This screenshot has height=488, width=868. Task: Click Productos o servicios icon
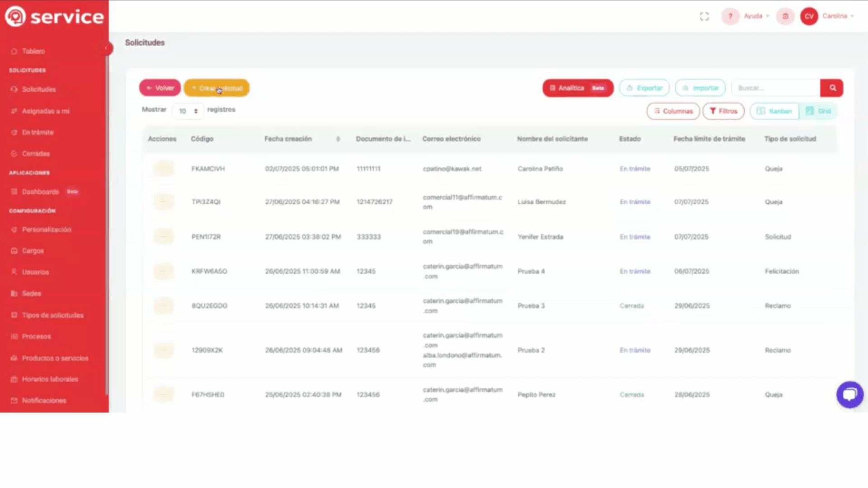[14, 358]
